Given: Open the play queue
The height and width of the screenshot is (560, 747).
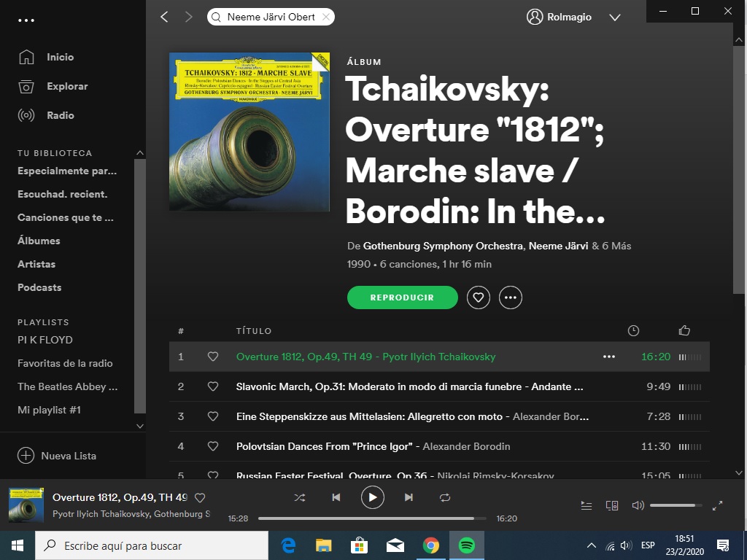Looking at the screenshot, I should coord(587,505).
